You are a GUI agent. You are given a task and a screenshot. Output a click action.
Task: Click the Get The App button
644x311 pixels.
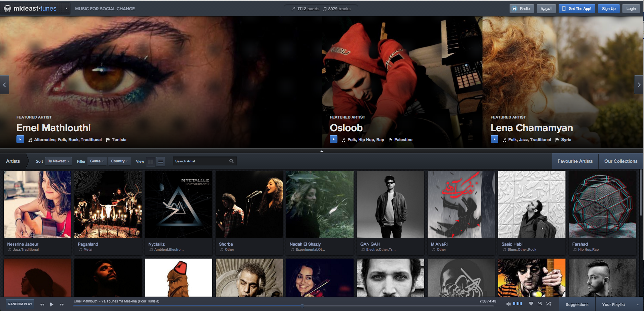577,9
